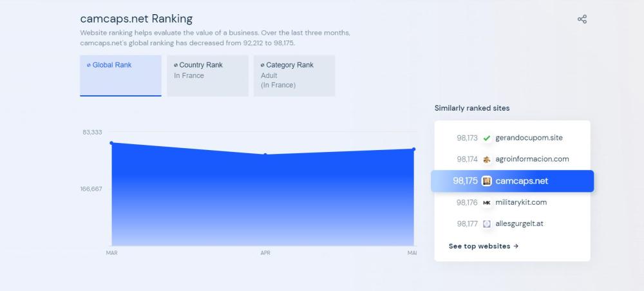Click the allesgurgelt.at favicon
This screenshot has height=291, width=644.
point(487,224)
